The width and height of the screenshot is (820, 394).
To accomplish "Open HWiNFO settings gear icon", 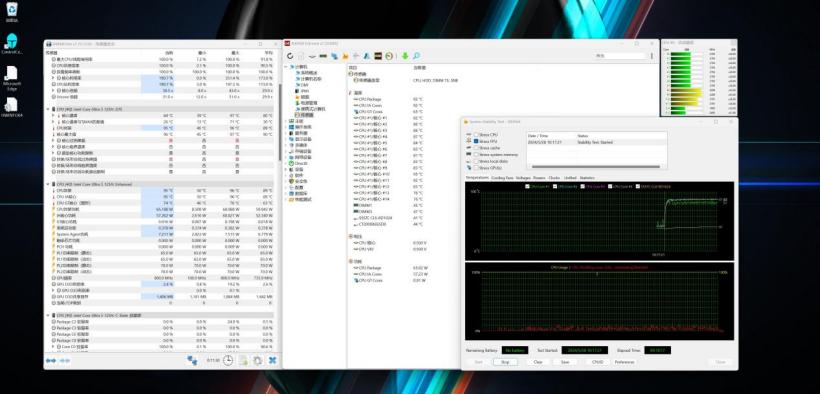I will [x=257, y=361].
